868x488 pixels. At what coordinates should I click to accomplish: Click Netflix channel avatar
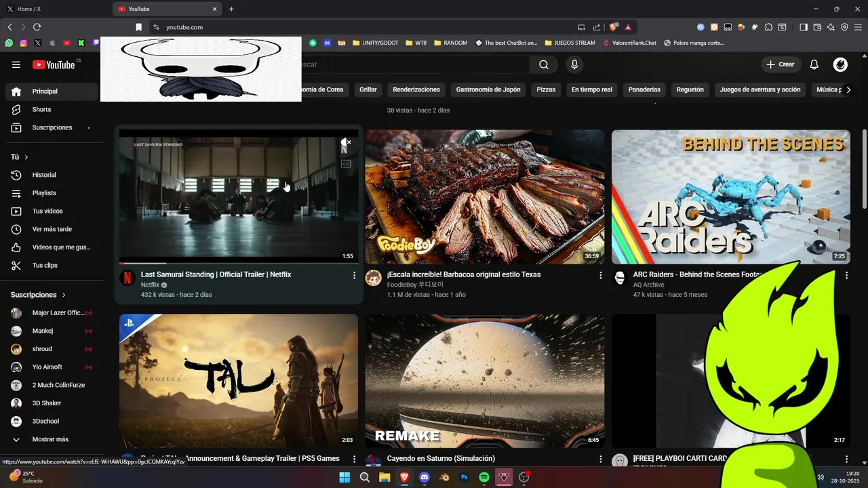127,278
